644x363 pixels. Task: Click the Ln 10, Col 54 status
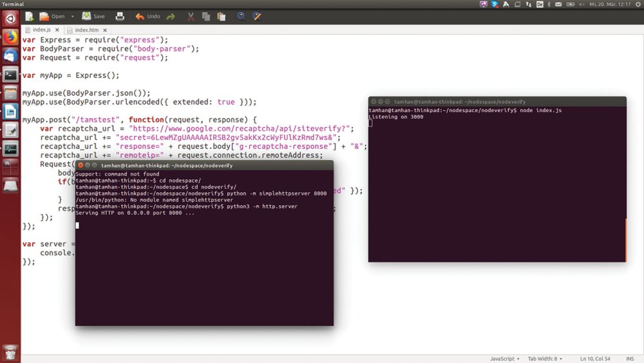(595, 358)
